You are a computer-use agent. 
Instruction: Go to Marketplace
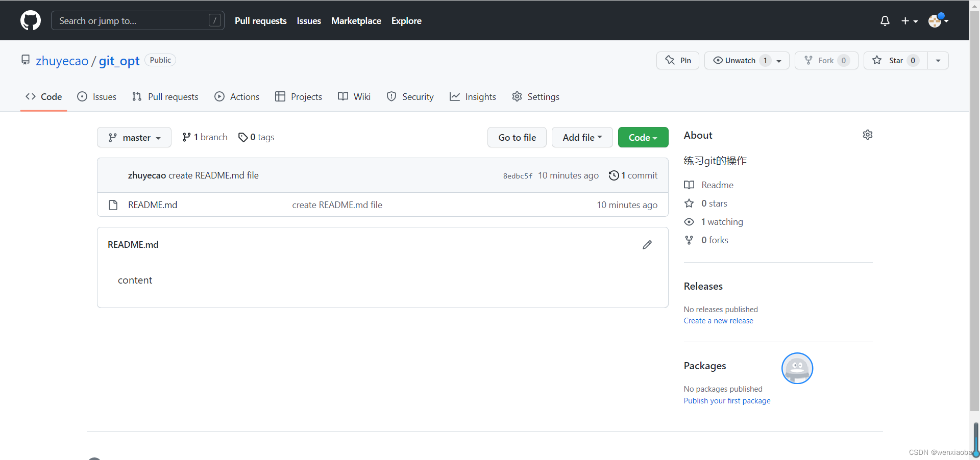point(356,21)
